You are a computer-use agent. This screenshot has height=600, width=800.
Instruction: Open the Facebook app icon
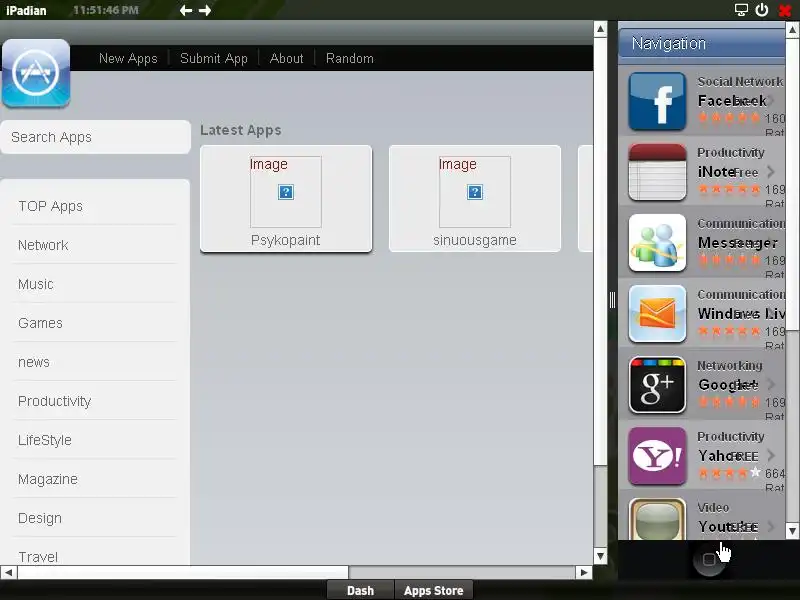pyautogui.click(x=657, y=101)
